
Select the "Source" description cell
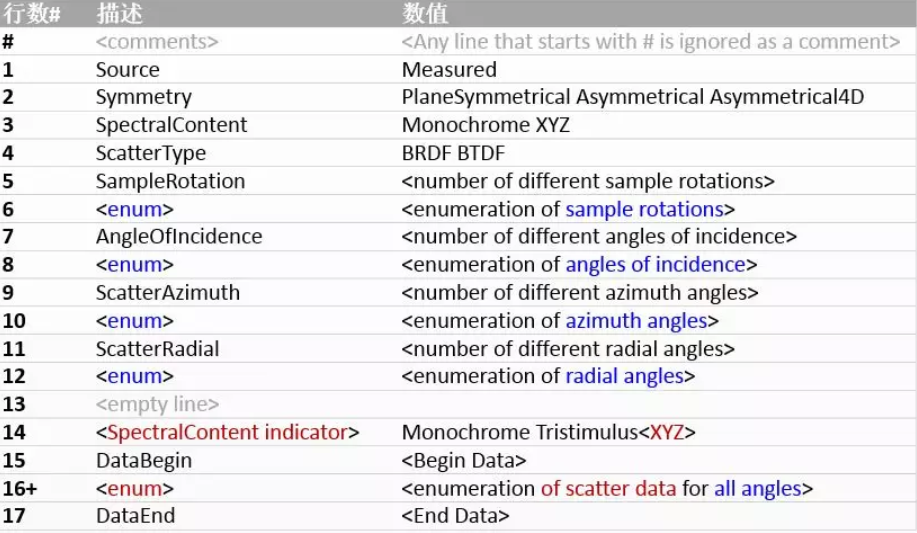(127, 69)
